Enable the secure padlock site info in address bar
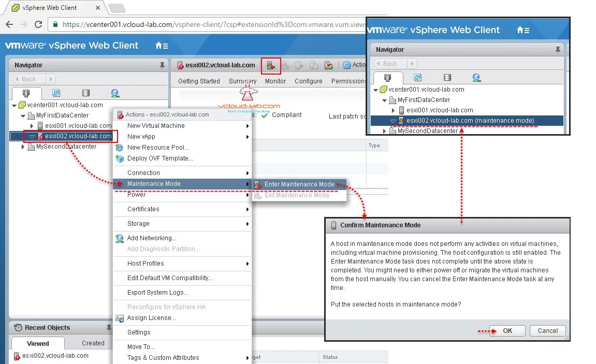 tap(55, 24)
